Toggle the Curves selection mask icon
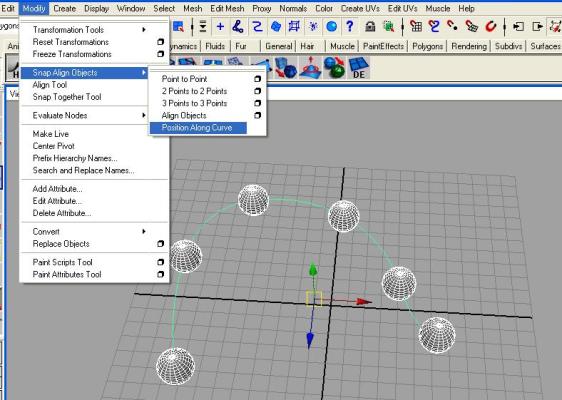Screen dimensions: 562x400 click(257, 27)
